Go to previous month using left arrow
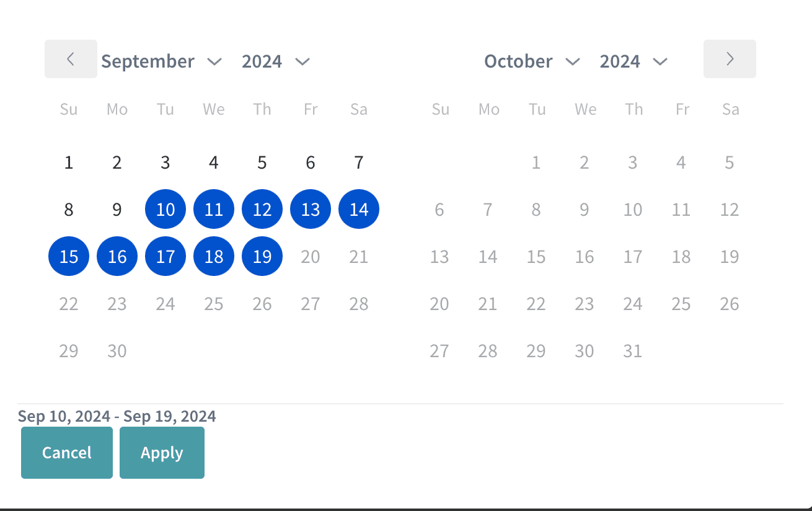 (x=71, y=59)
